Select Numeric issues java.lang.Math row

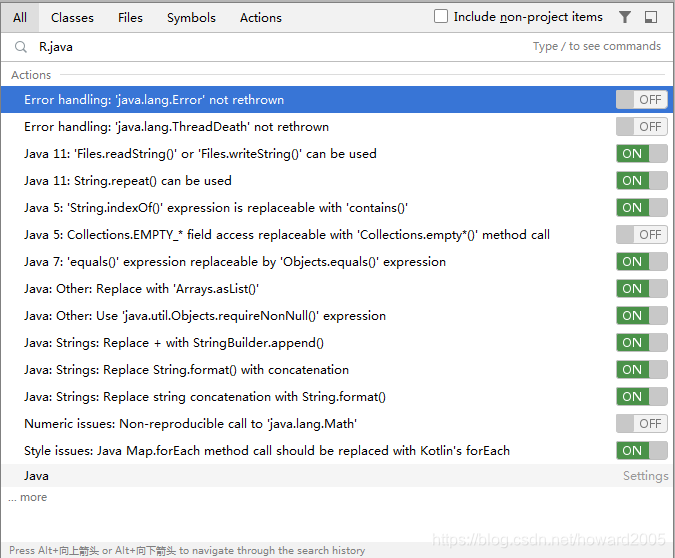pos(337,423)
